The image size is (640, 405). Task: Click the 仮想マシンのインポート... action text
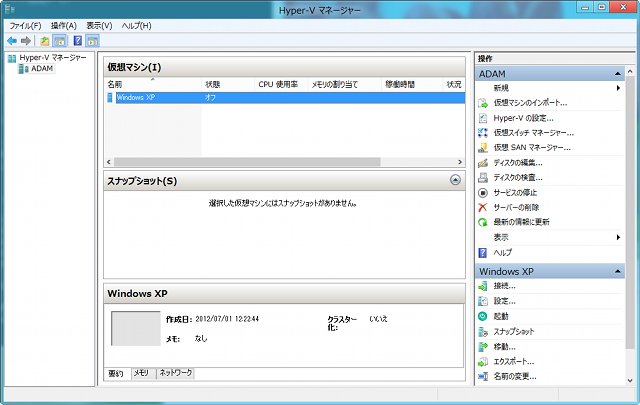pyautogui.click(x=530, y=103)
